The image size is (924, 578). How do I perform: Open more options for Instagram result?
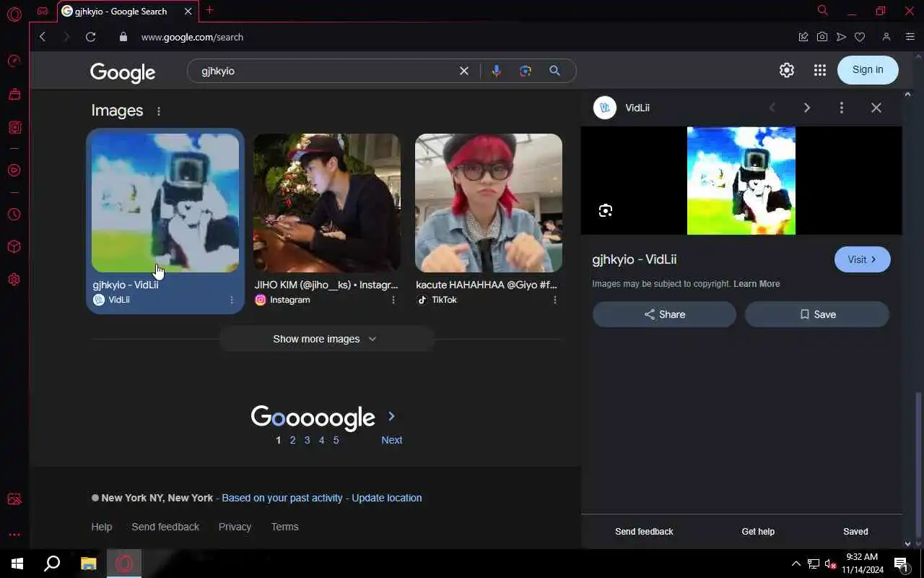click(393, 300)
